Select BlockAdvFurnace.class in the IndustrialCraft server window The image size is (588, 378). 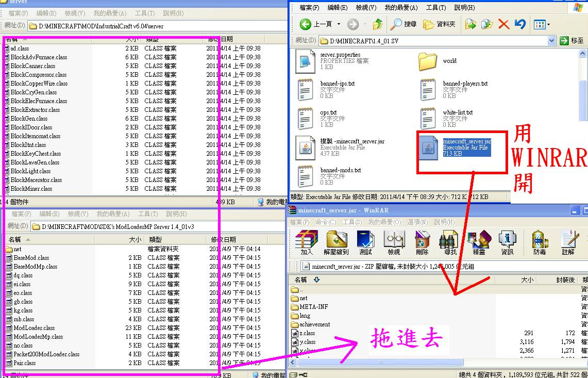coord(36,57)
